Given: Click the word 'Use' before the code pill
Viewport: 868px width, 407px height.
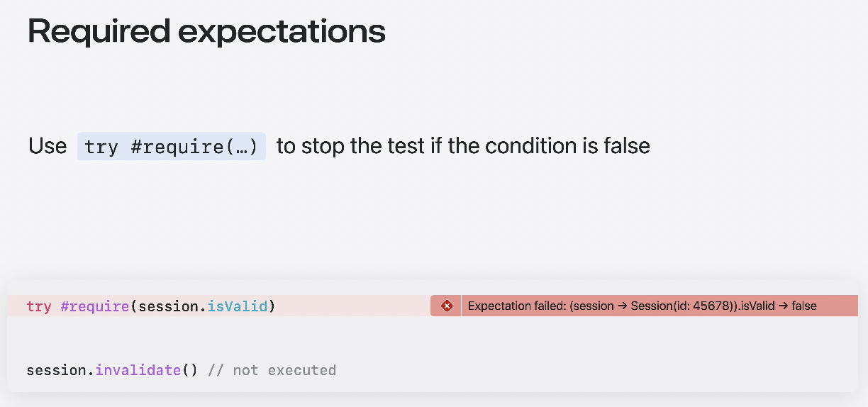Looking at the screenshot, I should pos(48,146).
